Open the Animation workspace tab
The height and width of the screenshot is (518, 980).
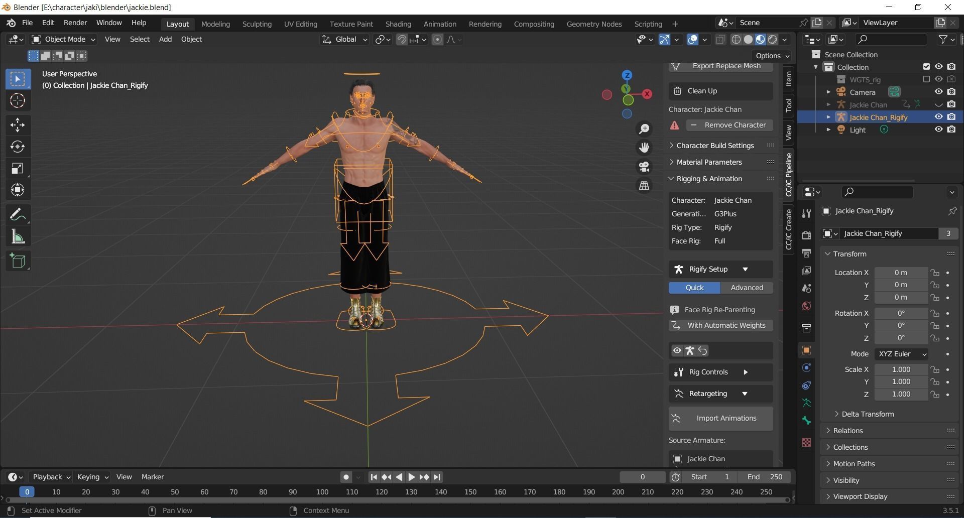(x=440, y=24)
